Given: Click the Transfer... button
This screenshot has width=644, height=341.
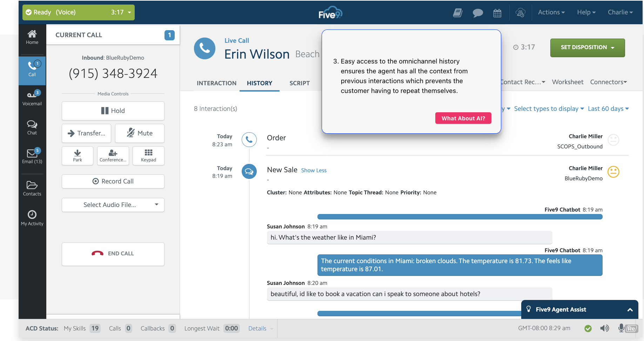Looking at the screenshot, I should (86, 133).
